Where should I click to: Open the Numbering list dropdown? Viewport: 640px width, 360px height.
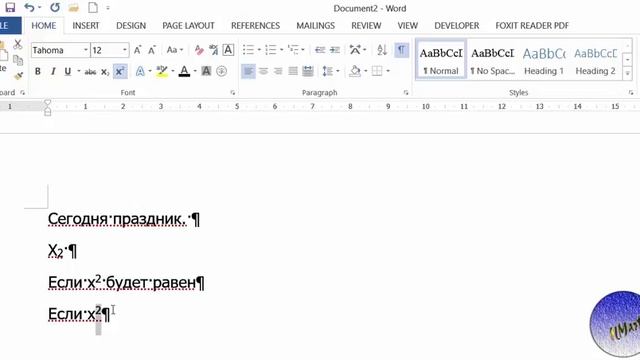coord(281,50)
